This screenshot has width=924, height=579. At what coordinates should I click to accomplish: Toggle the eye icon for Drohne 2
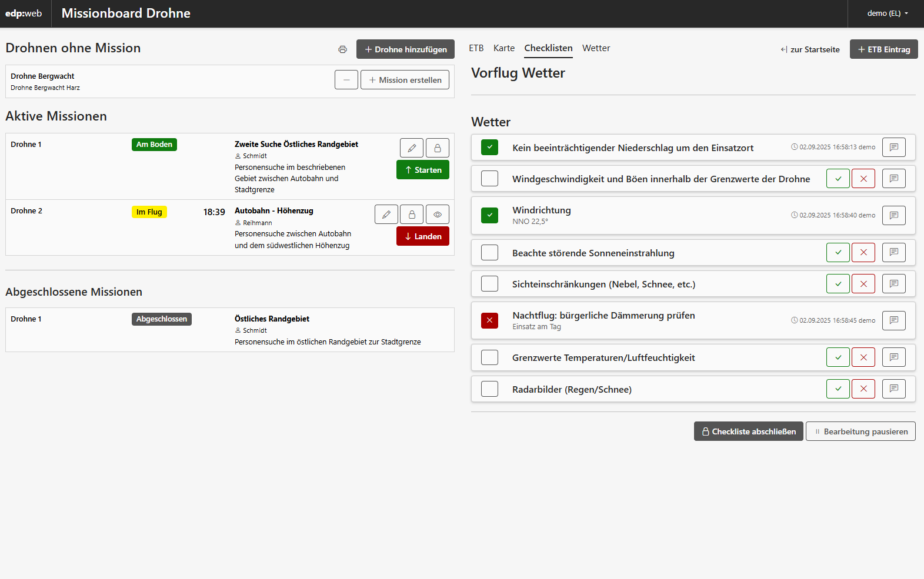(437, 215)
